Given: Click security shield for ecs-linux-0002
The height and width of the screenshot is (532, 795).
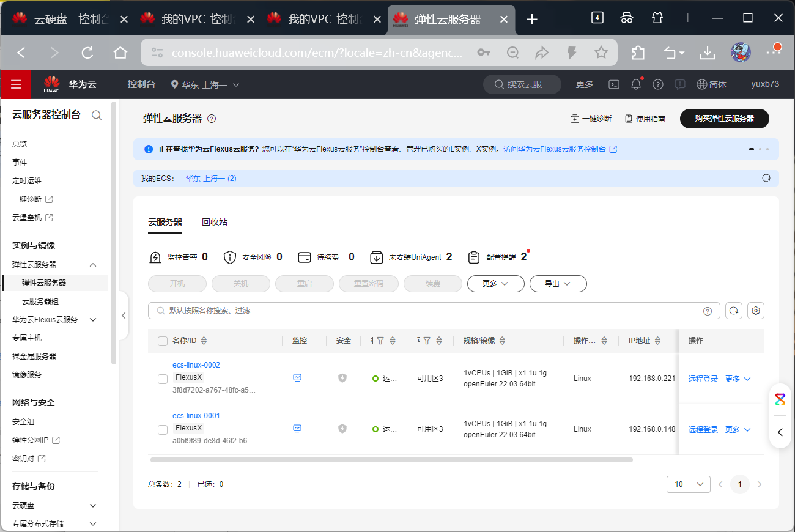Looking at the screenshot, I should [342, 378].
